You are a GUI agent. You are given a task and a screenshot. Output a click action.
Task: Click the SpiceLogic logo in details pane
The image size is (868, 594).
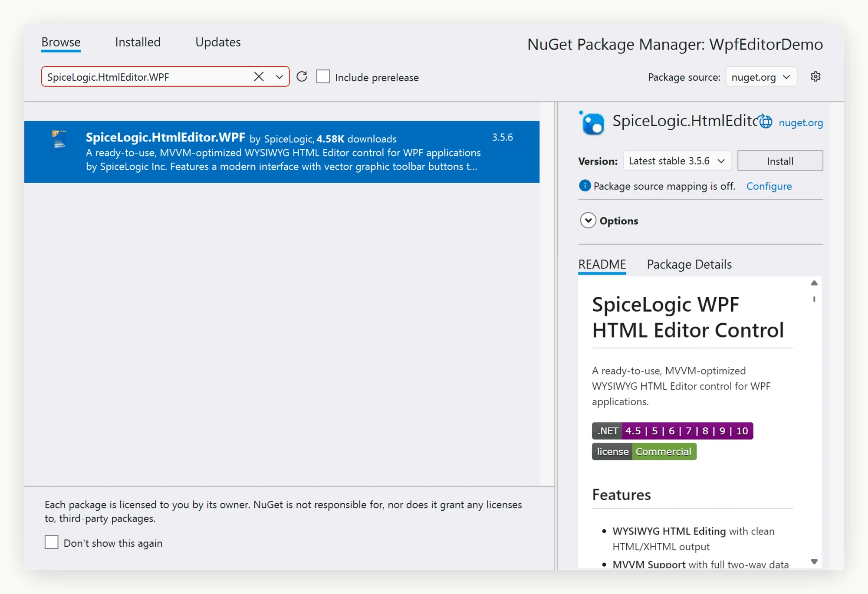pos(592,123)
